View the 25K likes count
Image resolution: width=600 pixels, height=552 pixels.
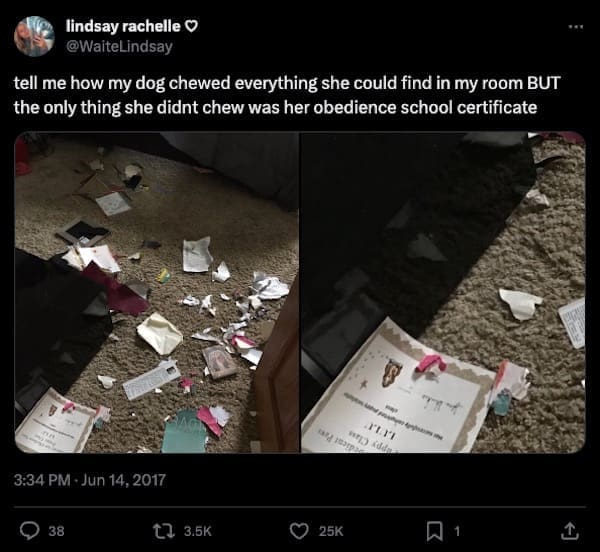[x=331, y=531]
